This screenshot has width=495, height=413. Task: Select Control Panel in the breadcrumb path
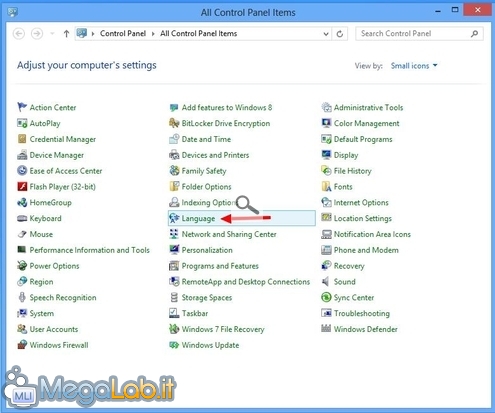[123, 34]
